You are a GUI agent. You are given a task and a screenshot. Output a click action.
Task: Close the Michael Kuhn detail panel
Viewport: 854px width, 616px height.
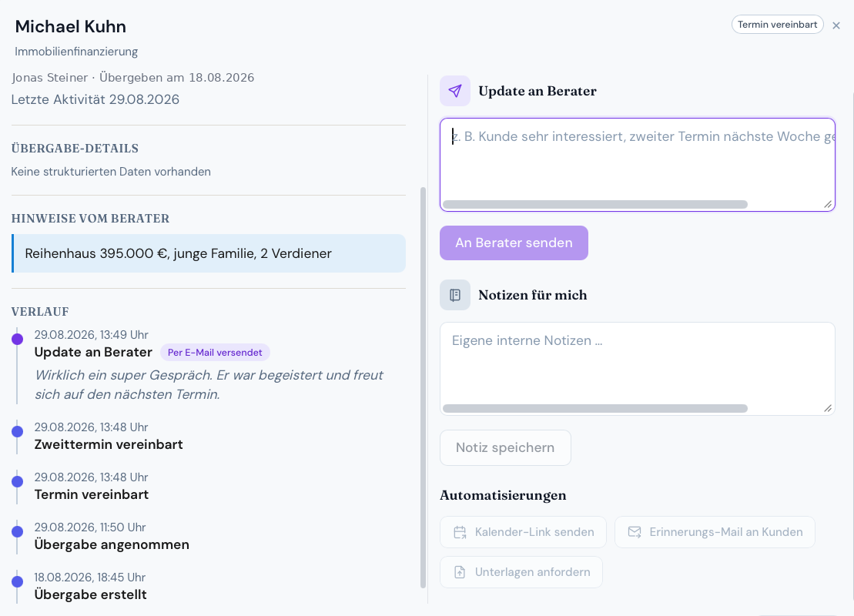click(836, 25)
